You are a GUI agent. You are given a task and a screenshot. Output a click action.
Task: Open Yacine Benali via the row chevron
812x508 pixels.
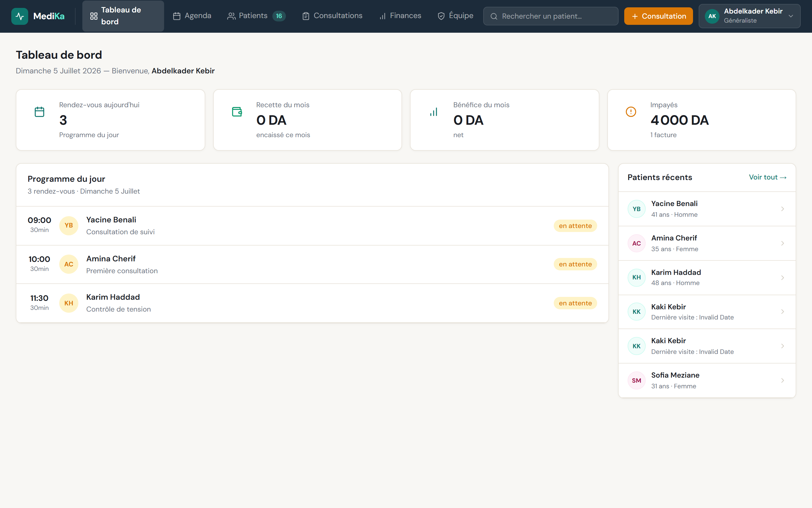(x=782, y=209)
